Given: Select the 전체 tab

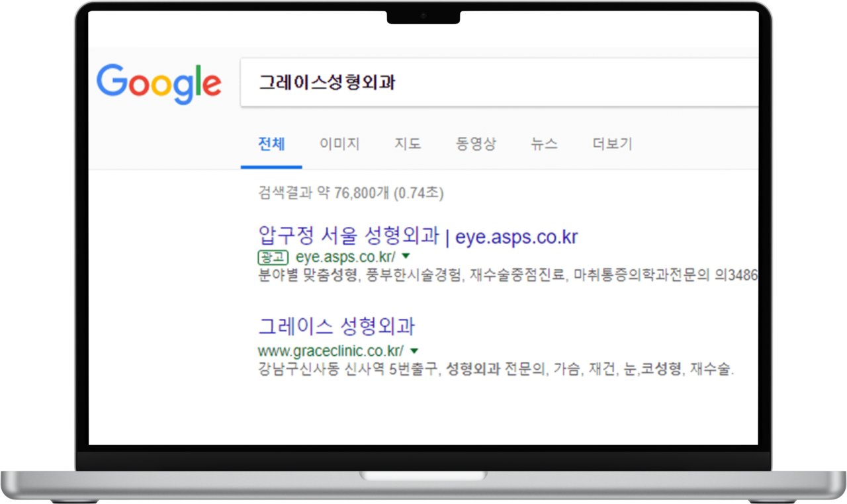Looking at the screenshot, I should (x=271, y=144).
